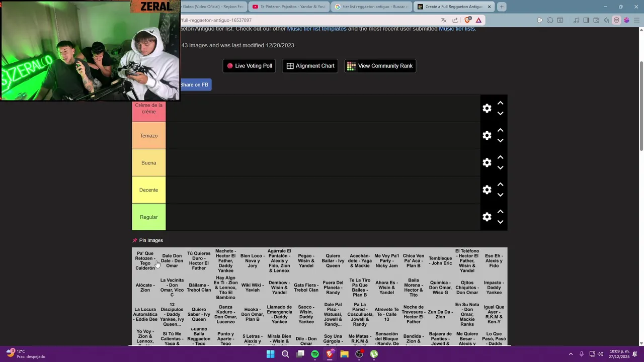
Task: Select the Dale Don Dale - Don Omar item
Action: tap(172, 260)
